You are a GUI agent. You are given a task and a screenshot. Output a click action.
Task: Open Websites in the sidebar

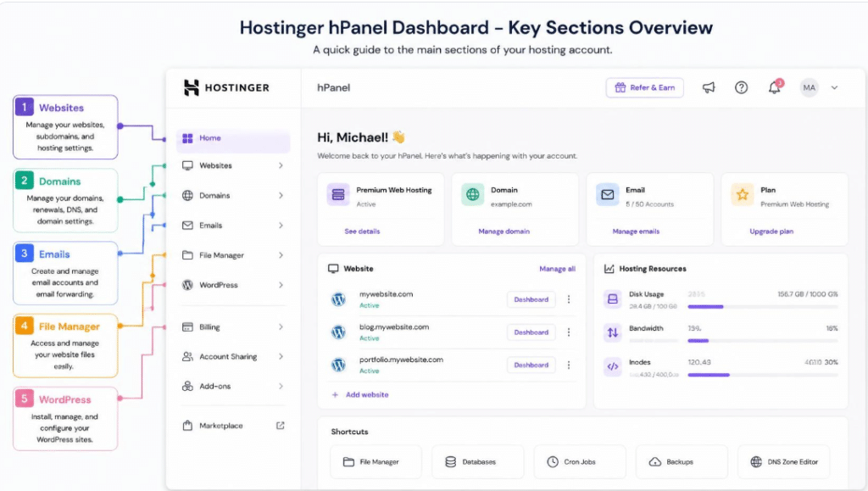click(233, 165)
